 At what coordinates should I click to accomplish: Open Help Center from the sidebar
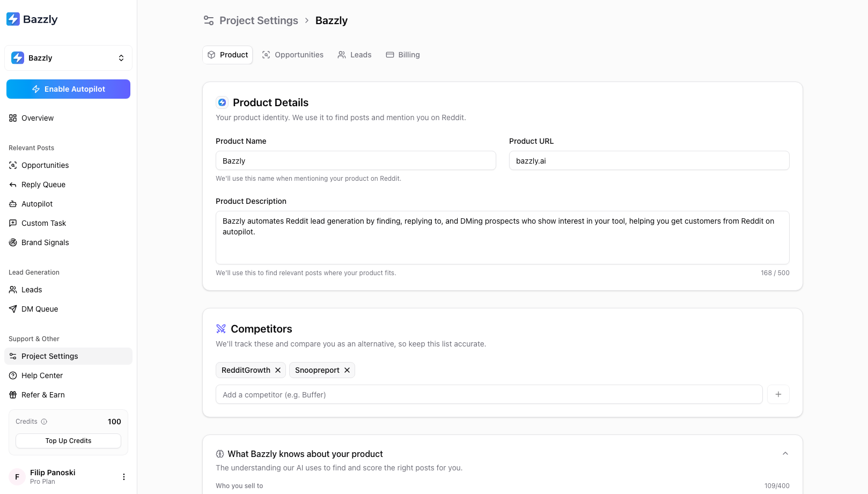pyautogui.click(x=68, y=375)
